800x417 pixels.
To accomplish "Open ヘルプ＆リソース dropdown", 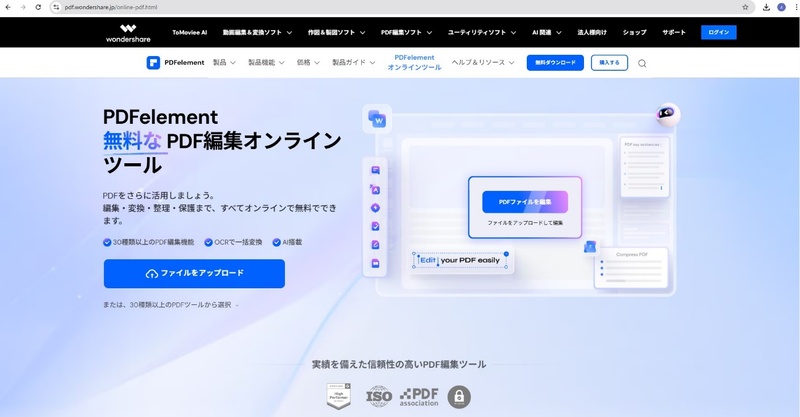I will coord(483,63).
